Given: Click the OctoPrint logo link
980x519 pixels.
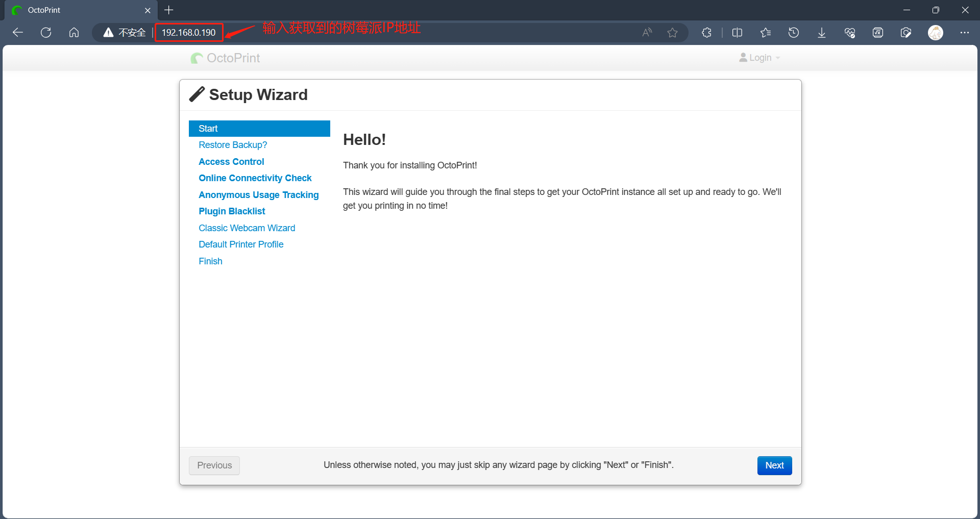Looking at the screenshot, I should (x=225, y=58).
